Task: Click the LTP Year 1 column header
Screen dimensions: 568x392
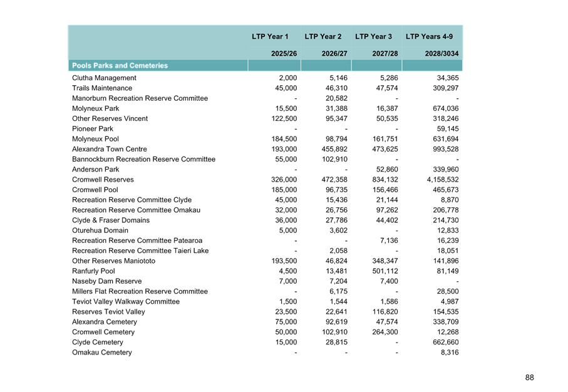Action: (270, 37)
